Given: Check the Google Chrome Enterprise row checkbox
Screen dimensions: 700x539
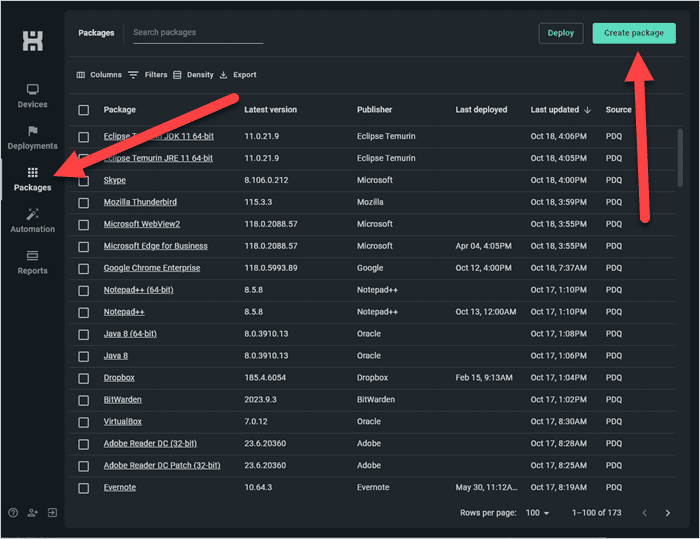Looking at the screenshot, I should (x=83, y=268).
